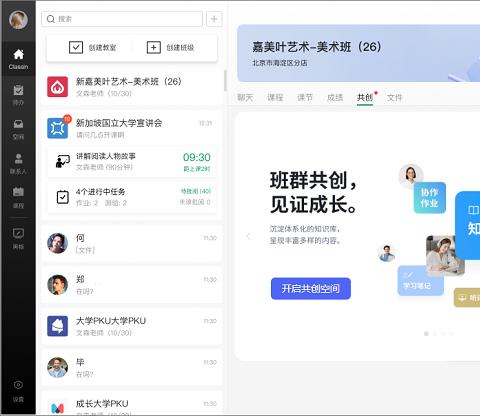Click the 09:30 class start time

pyautogui.click(x=197, y=157)
